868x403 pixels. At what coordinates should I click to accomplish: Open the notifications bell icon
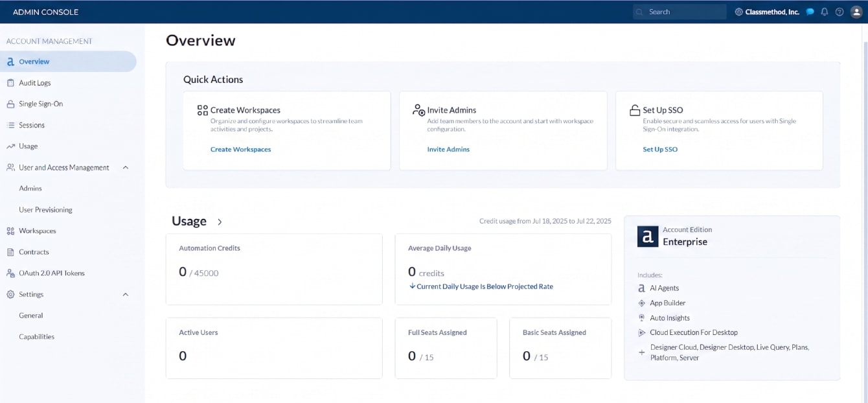pos(824,11)
